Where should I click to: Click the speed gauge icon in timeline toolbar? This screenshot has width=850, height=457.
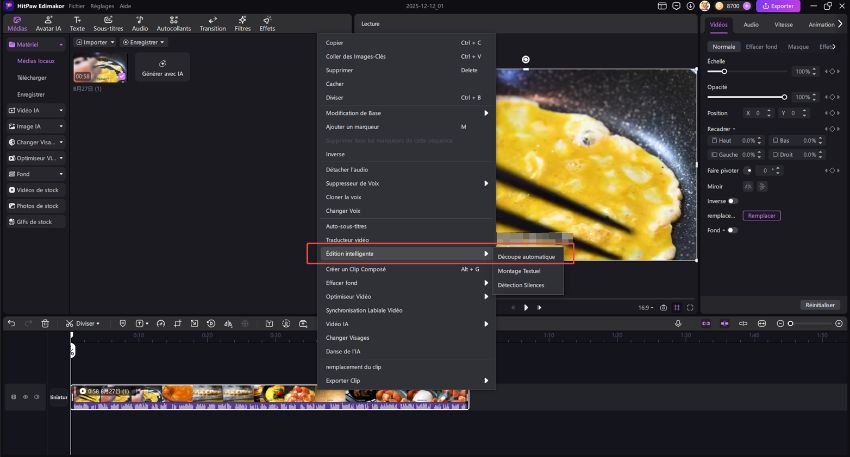click(160, 324)
